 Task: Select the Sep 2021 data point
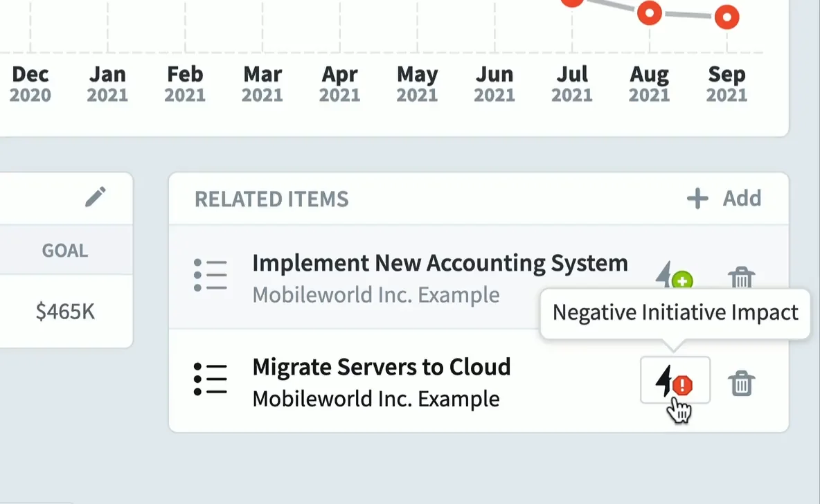coord(727,17)
